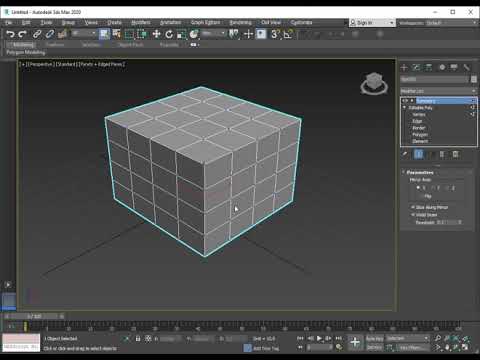Activate the Select and Move tool
Viewport: 480px width, 360px height.
pyautogui.click(x=156, y=34)
